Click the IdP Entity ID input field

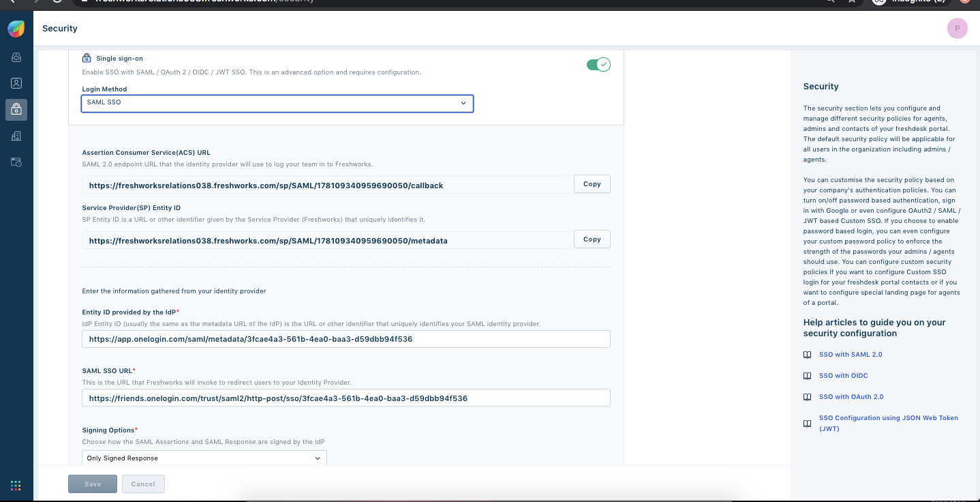click(x=346, y=339)
